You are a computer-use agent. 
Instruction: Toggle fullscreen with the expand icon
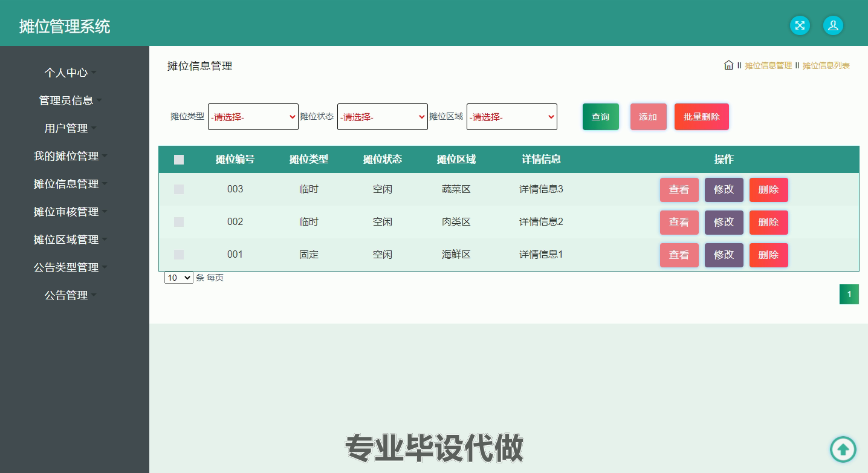coord(800,25)
